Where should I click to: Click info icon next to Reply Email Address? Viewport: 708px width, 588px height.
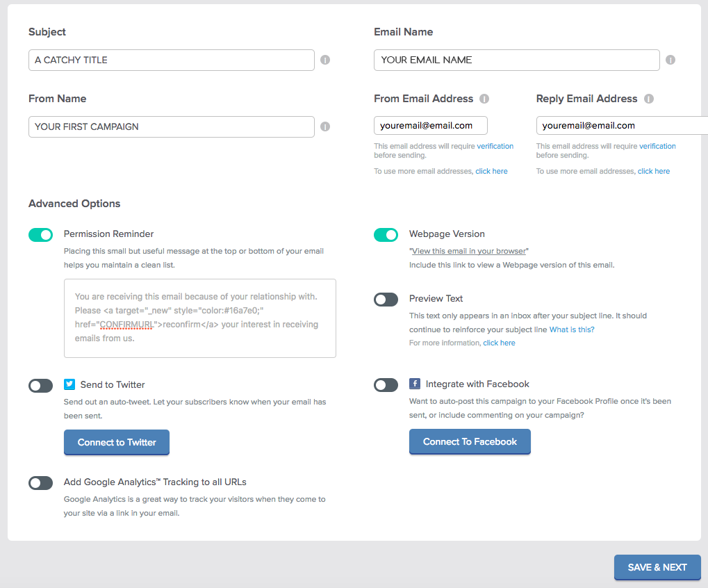pyautogui.click(x=649, y=99)
